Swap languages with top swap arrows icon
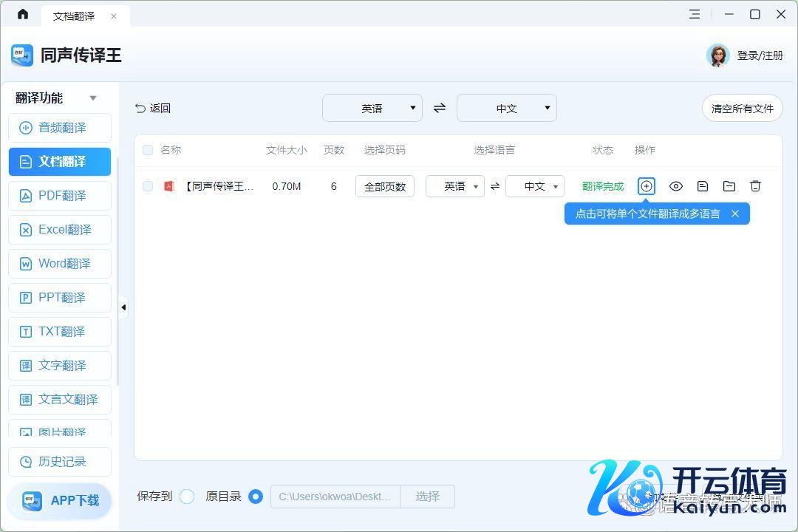The width and height of the screenshot is (798, 532). click(x=440, y=108)
